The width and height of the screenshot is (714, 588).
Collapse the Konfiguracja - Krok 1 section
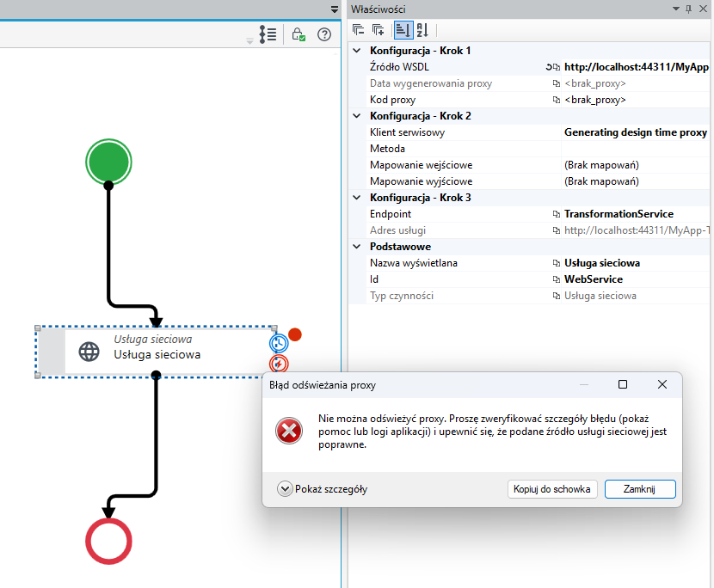[x=357, y=51]
